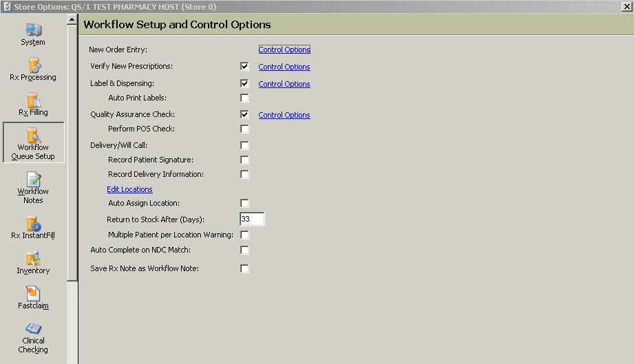Click the Return to Stock days field

tap(252, 219)
